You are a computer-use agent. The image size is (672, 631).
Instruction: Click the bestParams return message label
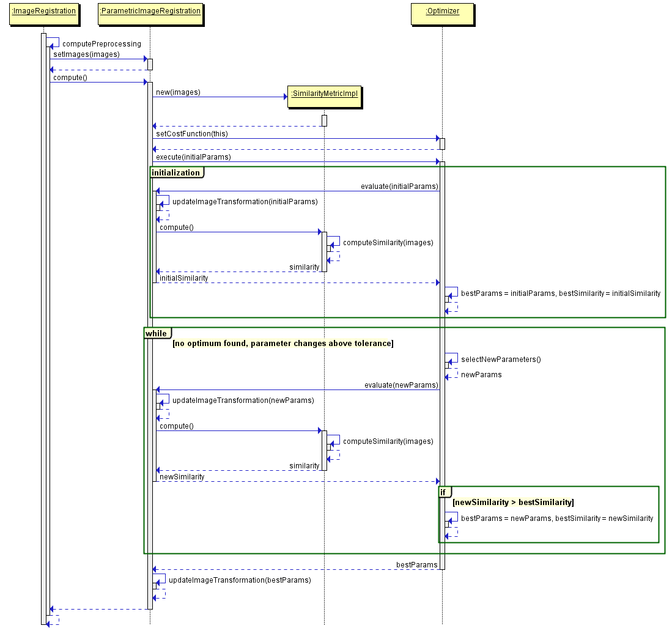[416, 565]
